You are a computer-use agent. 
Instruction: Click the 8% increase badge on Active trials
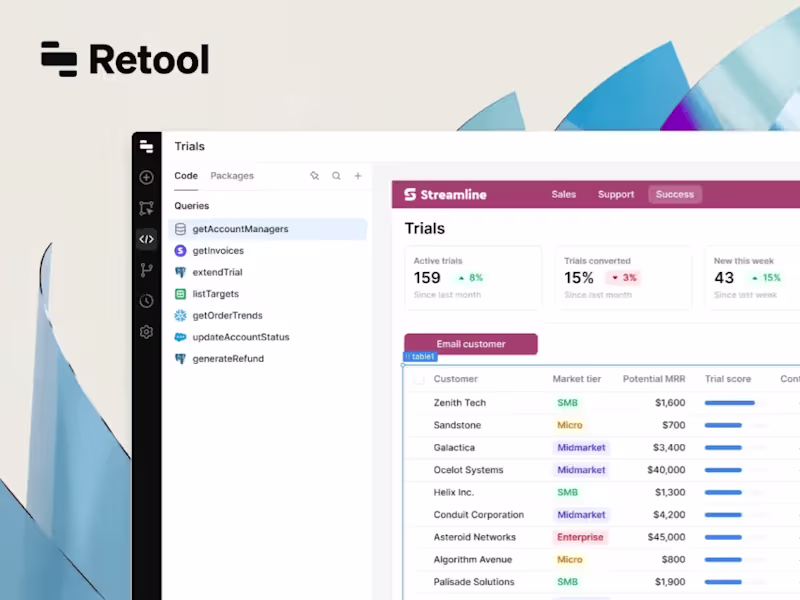coord(470,278)
